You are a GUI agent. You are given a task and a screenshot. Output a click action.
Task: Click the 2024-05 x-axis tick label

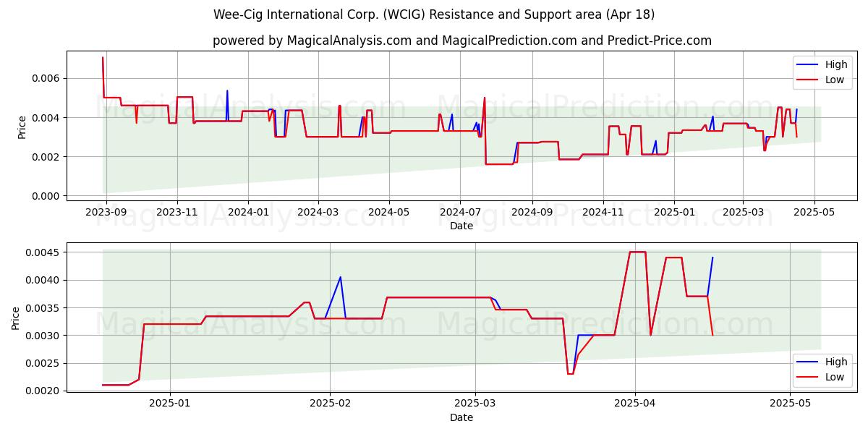(x=389, y=212)
